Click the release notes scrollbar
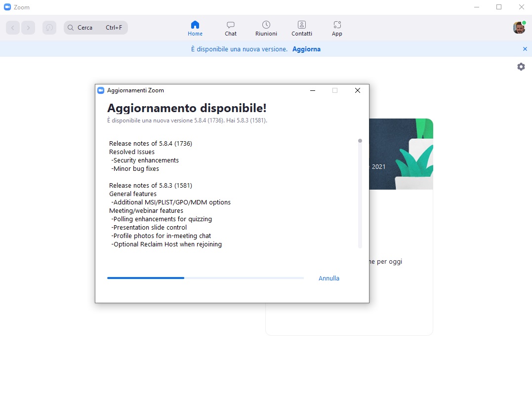 point(360,194)
